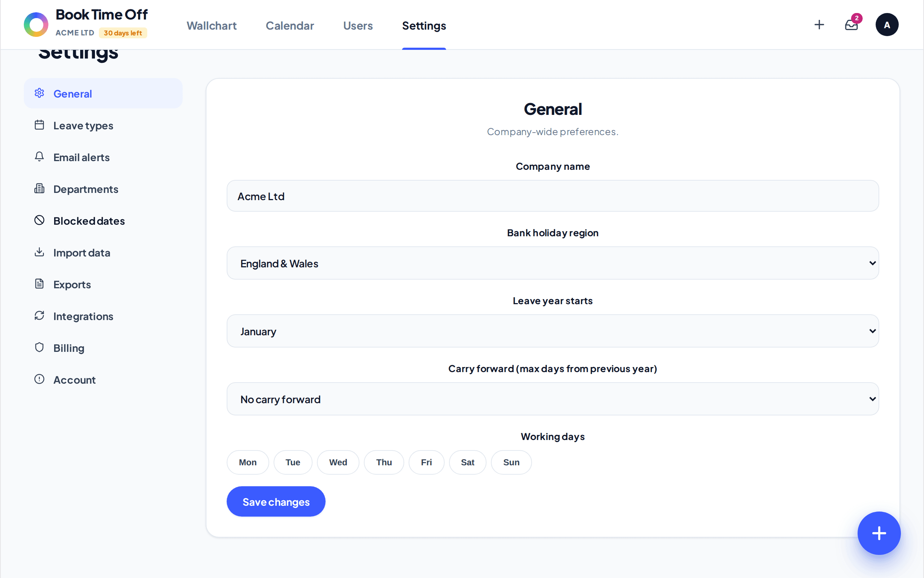Open Departments settings
This screenshot has width=924, height=578.
(103, 189)
